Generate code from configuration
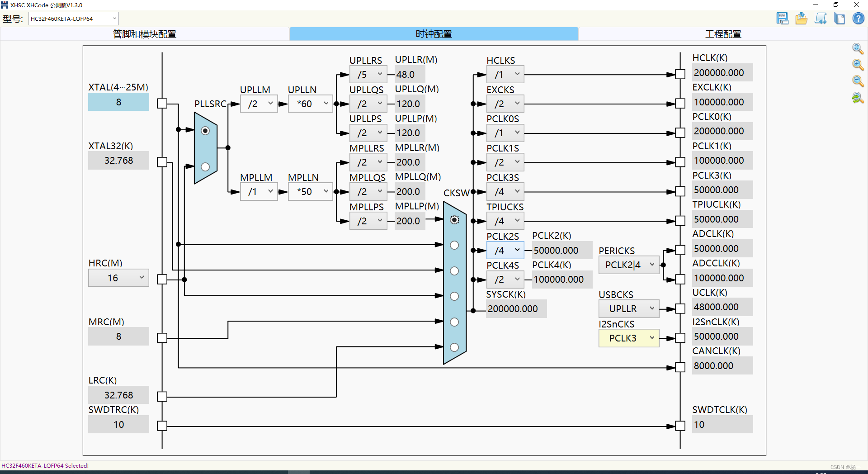The width and height of the screenshot is (868, 474). coord(821,19)
